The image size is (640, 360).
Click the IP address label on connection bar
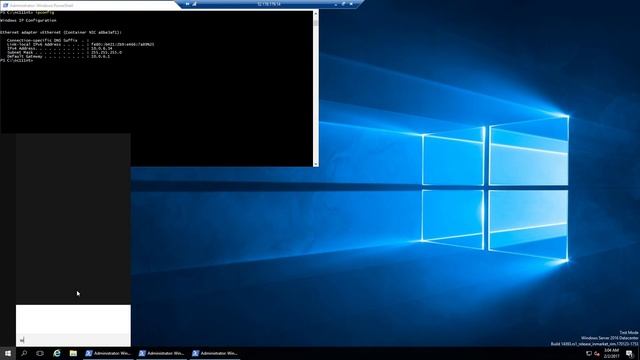(269, 4)
